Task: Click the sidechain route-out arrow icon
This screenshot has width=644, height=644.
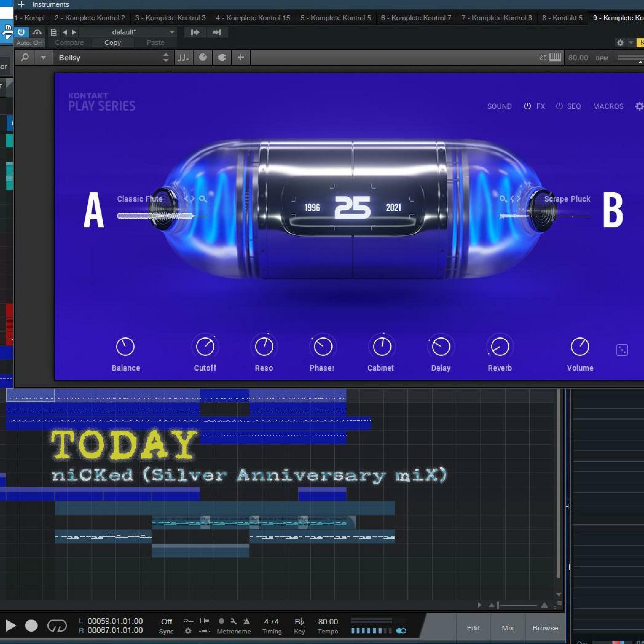Action: 195,32
